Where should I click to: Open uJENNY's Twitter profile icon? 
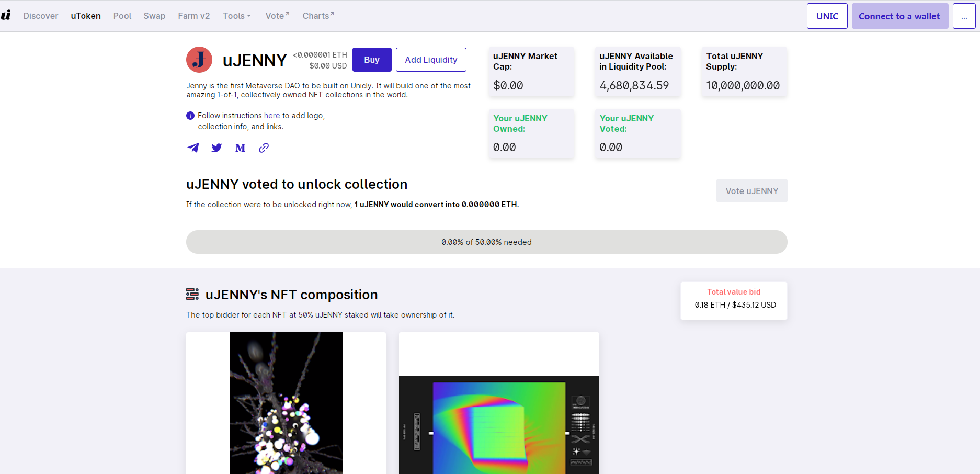(216, 148)
